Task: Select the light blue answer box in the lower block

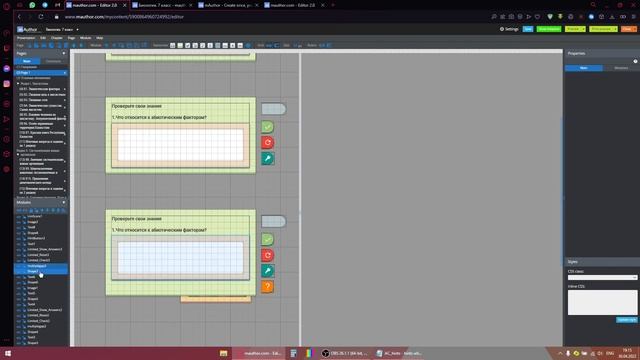Action: pyautogui.click(x=180, y=258)
